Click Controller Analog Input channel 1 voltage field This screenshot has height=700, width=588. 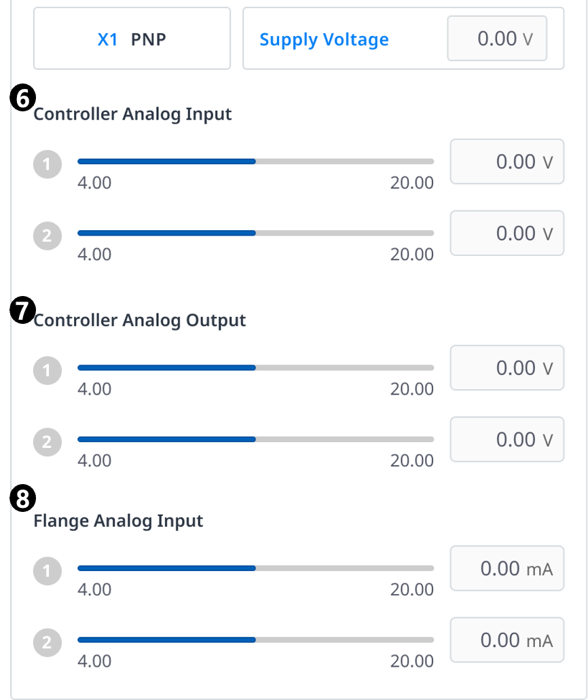coord(507,162)
